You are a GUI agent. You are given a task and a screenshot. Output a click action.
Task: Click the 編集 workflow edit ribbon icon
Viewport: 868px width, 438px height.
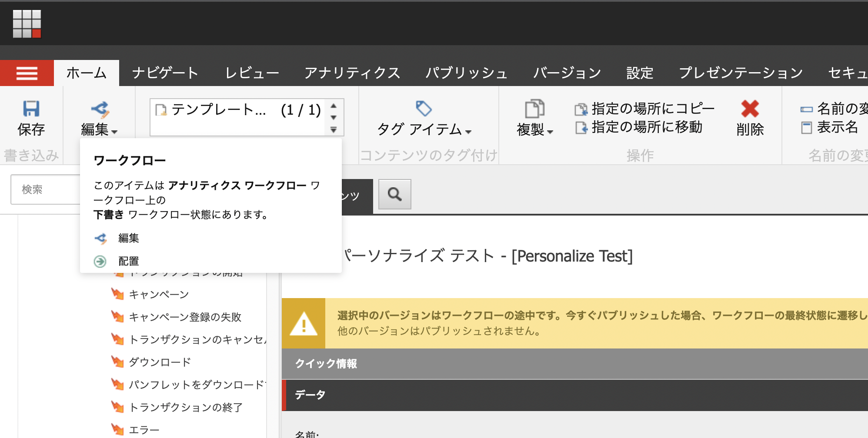(100, 109)
